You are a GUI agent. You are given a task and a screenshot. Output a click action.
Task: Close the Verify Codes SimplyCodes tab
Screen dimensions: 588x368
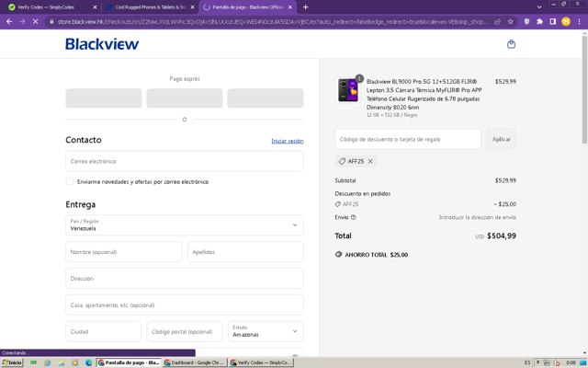pyautogui.click(x=95, y=7)
